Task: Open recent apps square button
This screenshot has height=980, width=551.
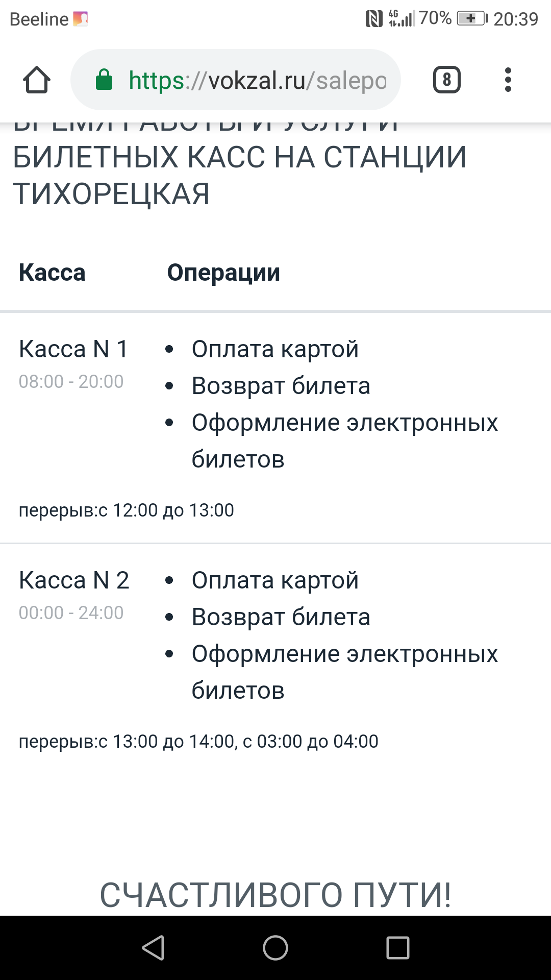Action: [x=398, y=948]
